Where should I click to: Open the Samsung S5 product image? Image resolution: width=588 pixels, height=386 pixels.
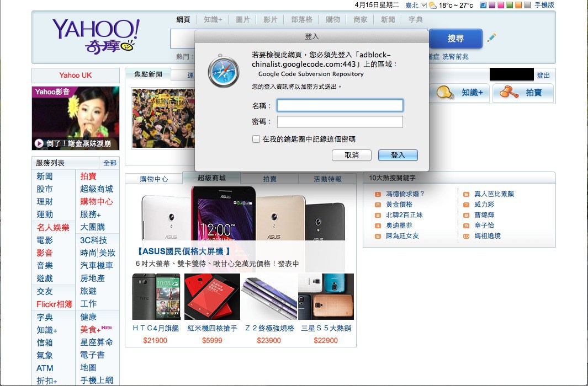point(326,297)
